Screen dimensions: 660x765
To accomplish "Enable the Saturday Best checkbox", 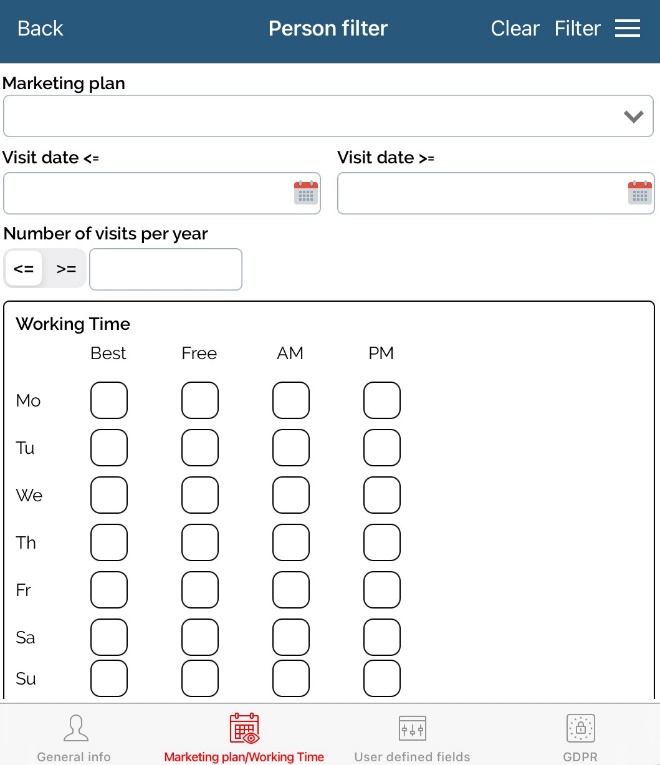I will click(109, 637).
